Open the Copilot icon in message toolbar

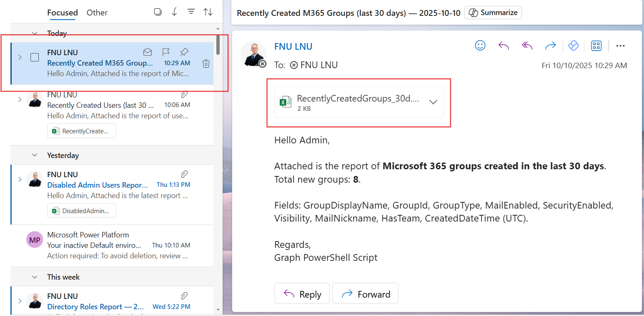point(573,46)
